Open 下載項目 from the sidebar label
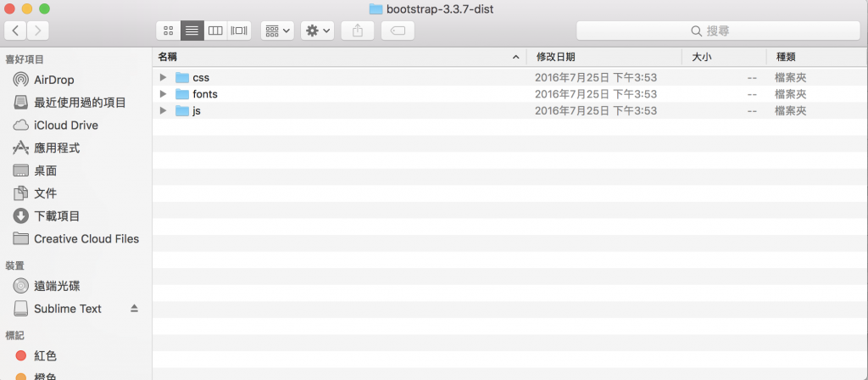868x380 pixels. click(x=57, y=216)
